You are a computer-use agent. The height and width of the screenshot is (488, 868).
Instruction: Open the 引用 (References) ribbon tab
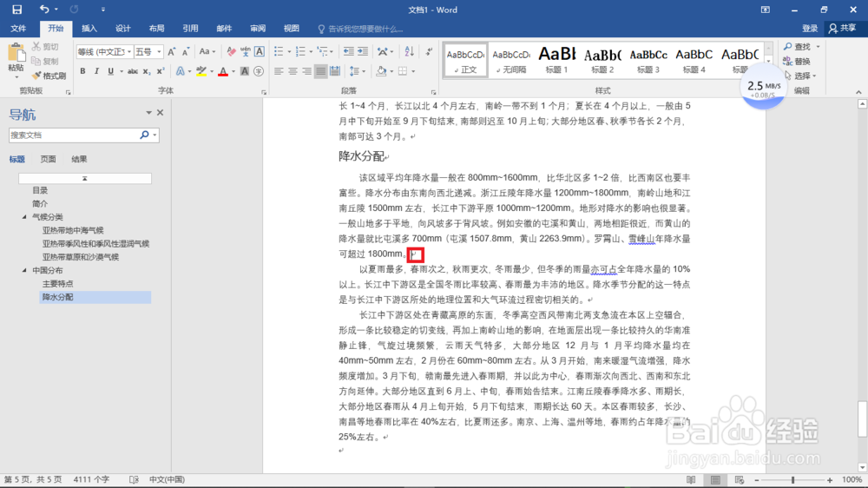pos(190,29)
